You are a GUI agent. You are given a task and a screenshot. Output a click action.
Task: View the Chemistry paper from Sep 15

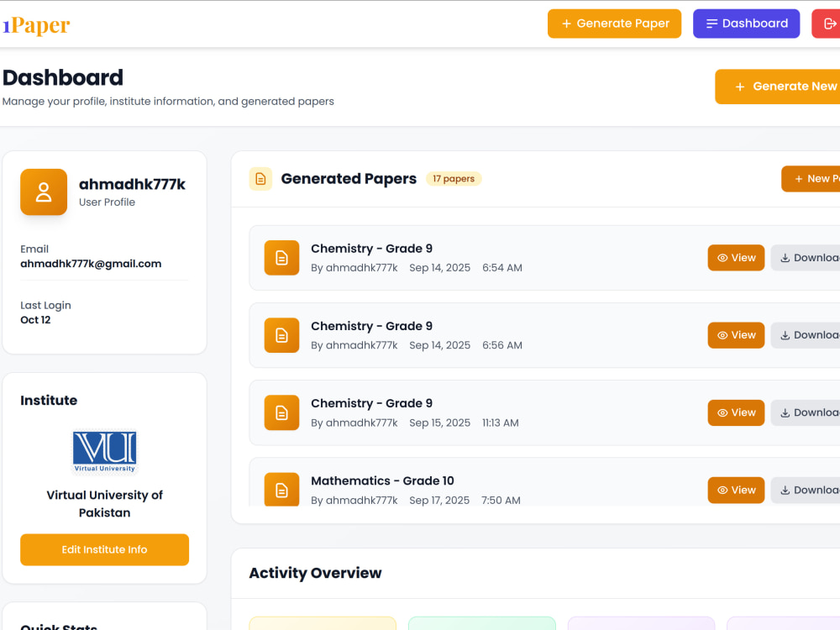coord(736,412)
